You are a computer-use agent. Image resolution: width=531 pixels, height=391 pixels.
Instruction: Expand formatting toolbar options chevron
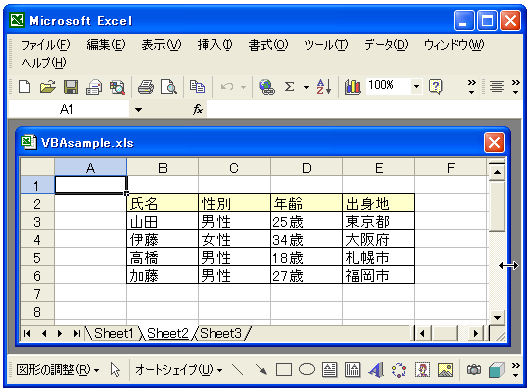[516, 87]
